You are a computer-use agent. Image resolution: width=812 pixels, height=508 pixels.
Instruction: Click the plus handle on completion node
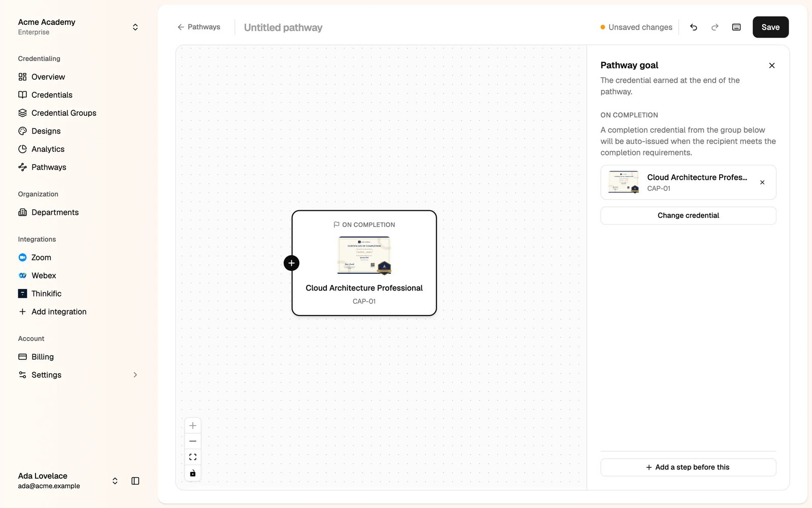point(291,263)
